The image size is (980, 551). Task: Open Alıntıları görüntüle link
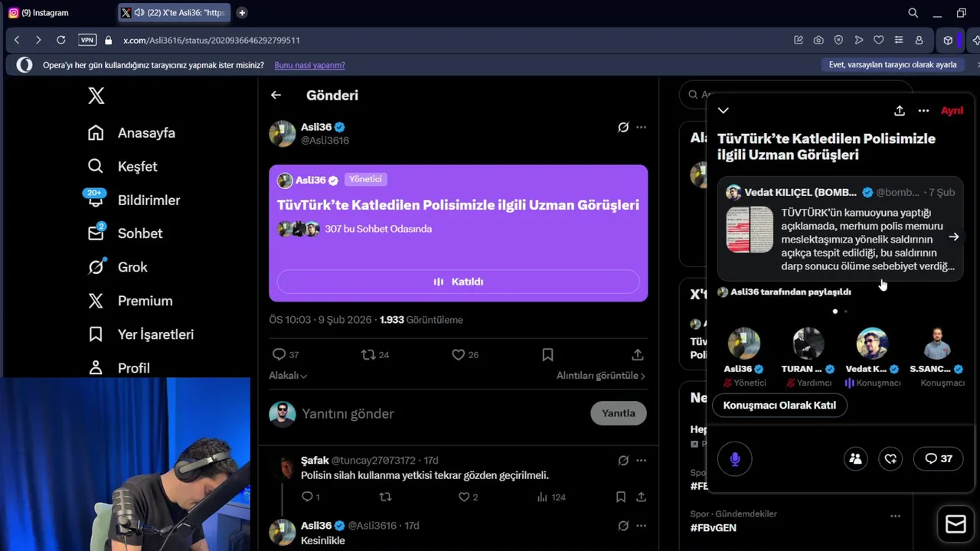(601, 376)
